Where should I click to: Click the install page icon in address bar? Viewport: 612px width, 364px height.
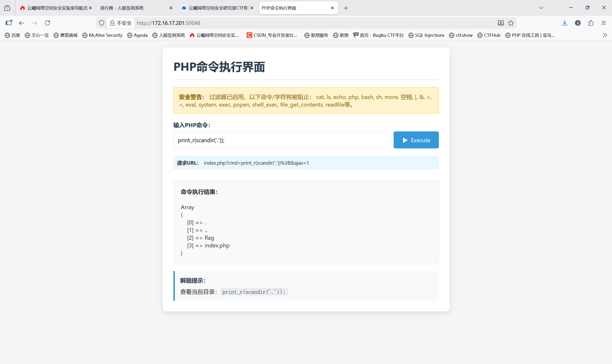501,23
